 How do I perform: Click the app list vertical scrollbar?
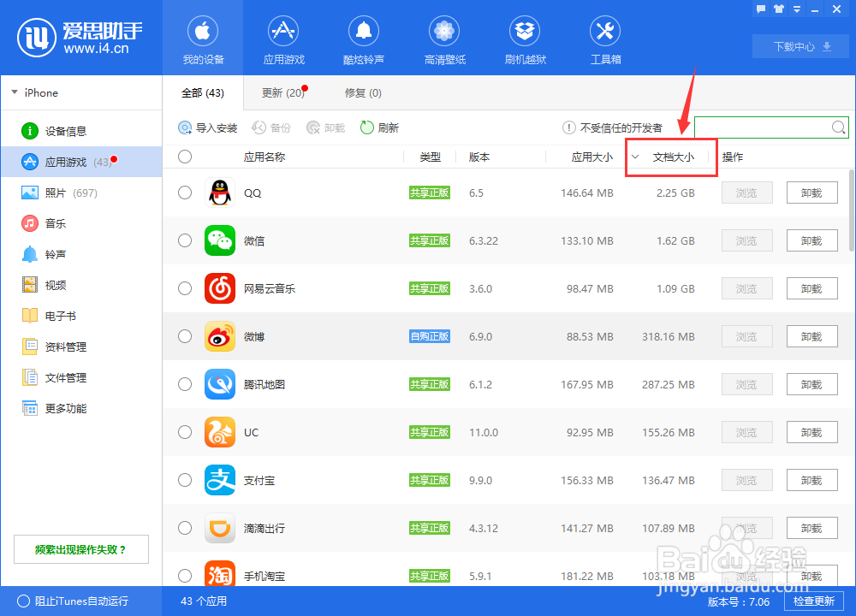tap(853, 210)
